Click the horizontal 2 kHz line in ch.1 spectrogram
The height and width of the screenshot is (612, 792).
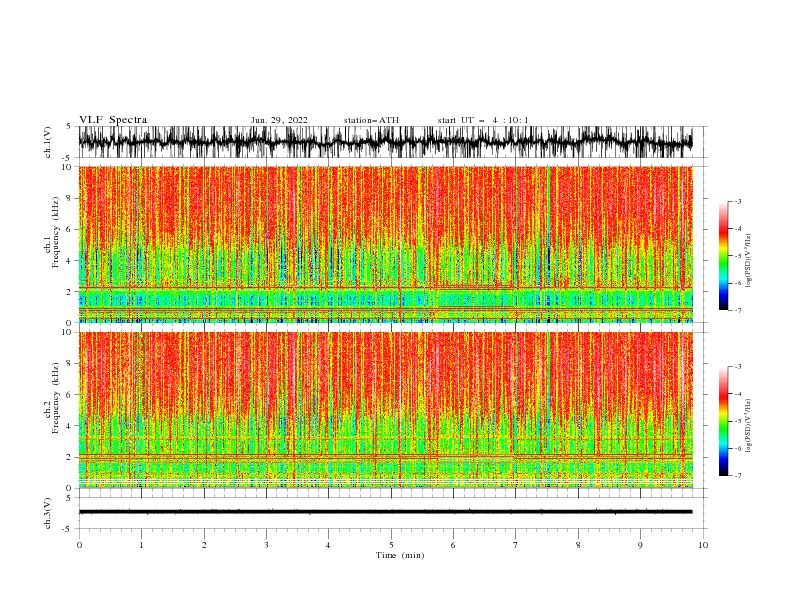(385, 288)
